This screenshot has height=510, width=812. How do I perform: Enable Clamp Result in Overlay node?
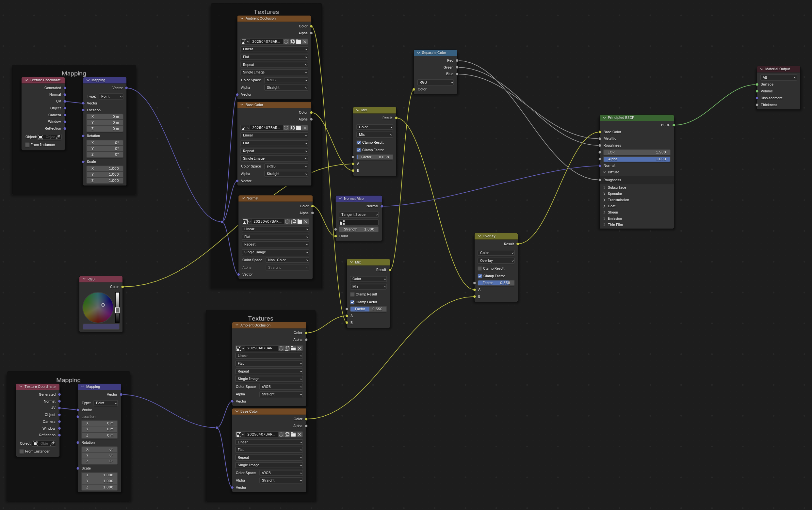pyautogui.click(x=480, y=268)
